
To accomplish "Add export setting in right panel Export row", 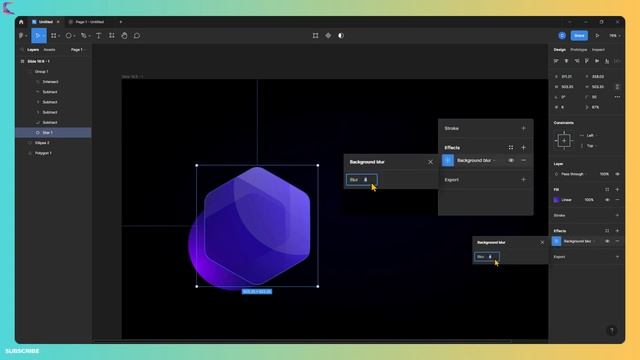I will pos(617,257).
